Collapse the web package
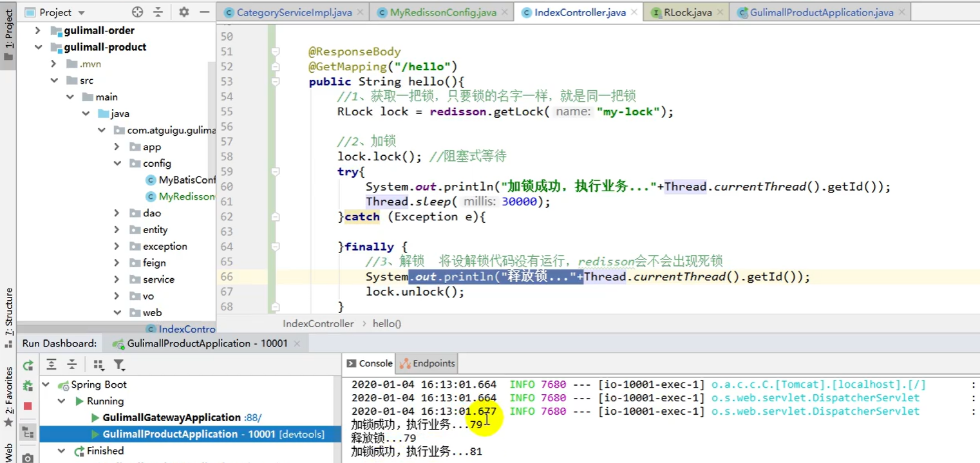Screen dimensions: 980x463 pyautogui.click(x=117, y=312)
